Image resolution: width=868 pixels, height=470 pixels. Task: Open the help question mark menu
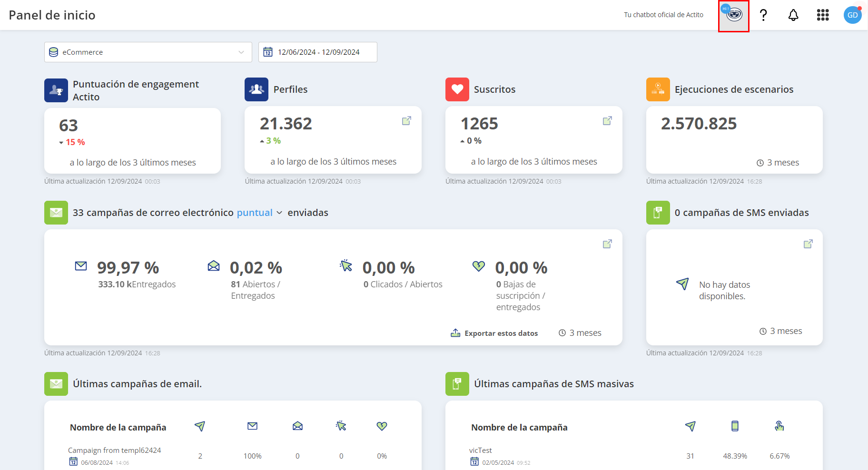[x=763, y=15]
